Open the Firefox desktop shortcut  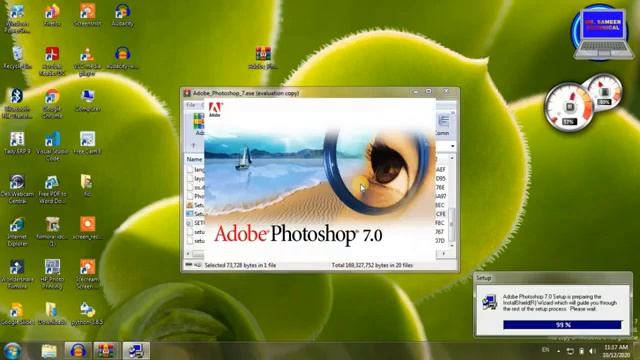[52, 15]
